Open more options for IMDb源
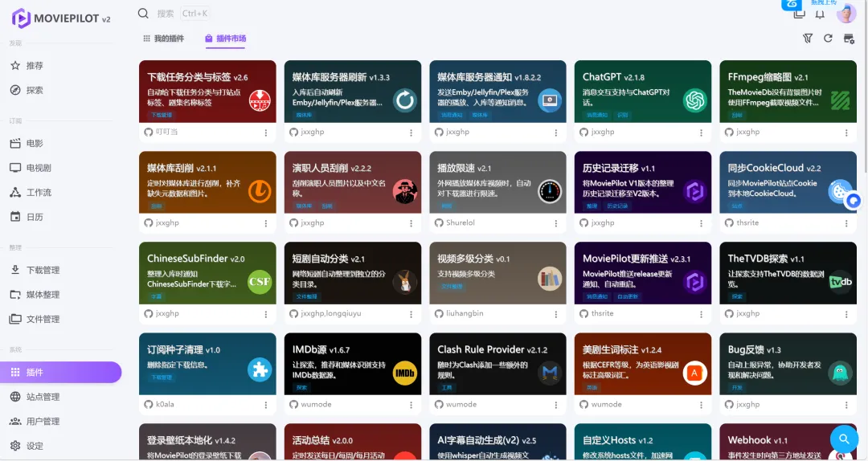The height and width of the screenshot is (461, 868). point(411,405)
